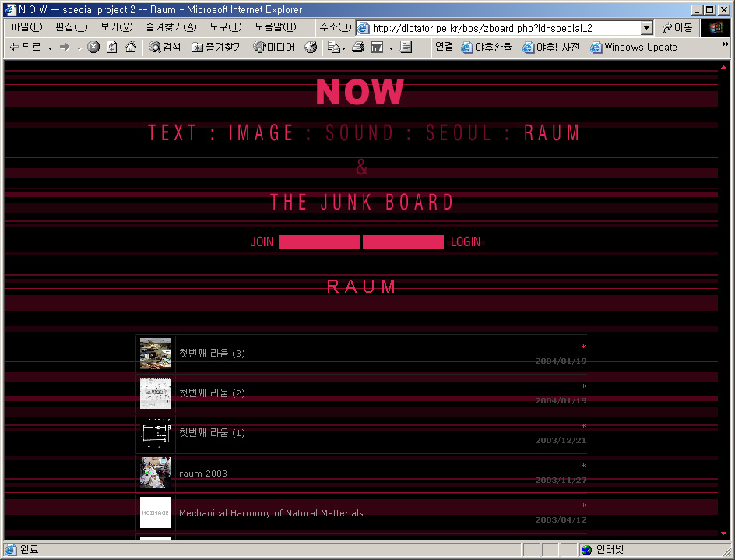Open the 도구(T) menu
This screenshot has width=735, height=560.
coord(224,27)
